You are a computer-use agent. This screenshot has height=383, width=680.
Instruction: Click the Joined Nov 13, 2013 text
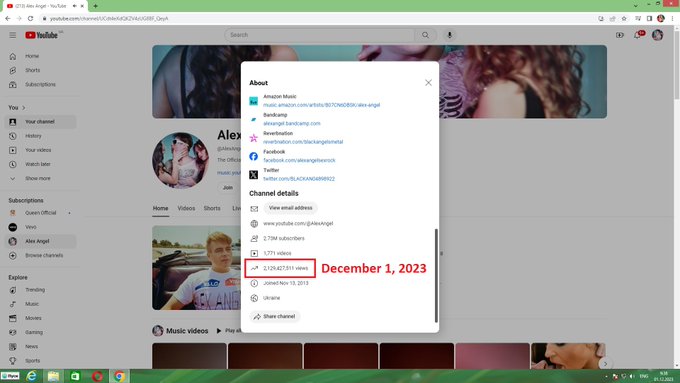(285, 283)
